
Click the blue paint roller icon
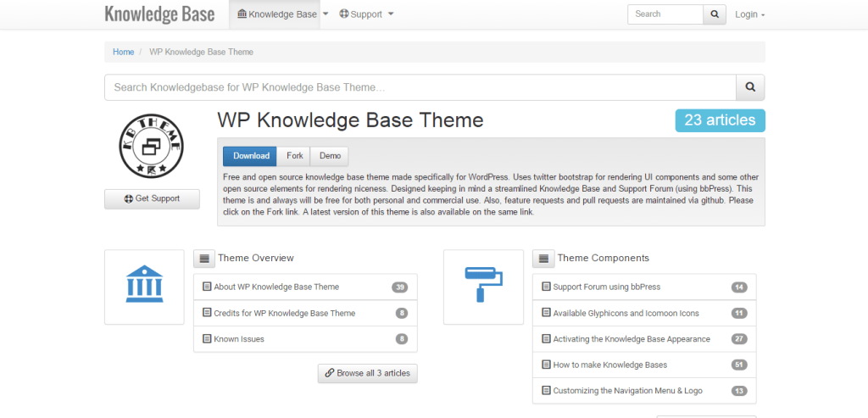click(x=484, y=284)
